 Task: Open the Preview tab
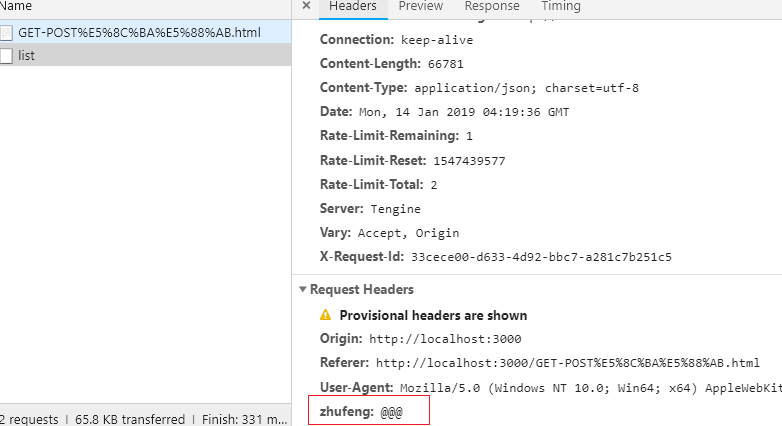[420, 7]
